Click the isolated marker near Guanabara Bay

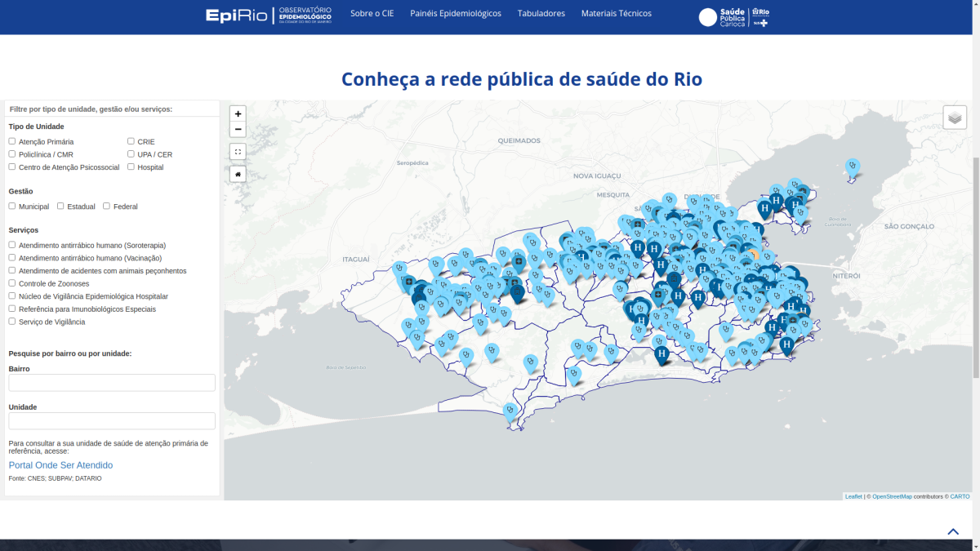[853, 167]
